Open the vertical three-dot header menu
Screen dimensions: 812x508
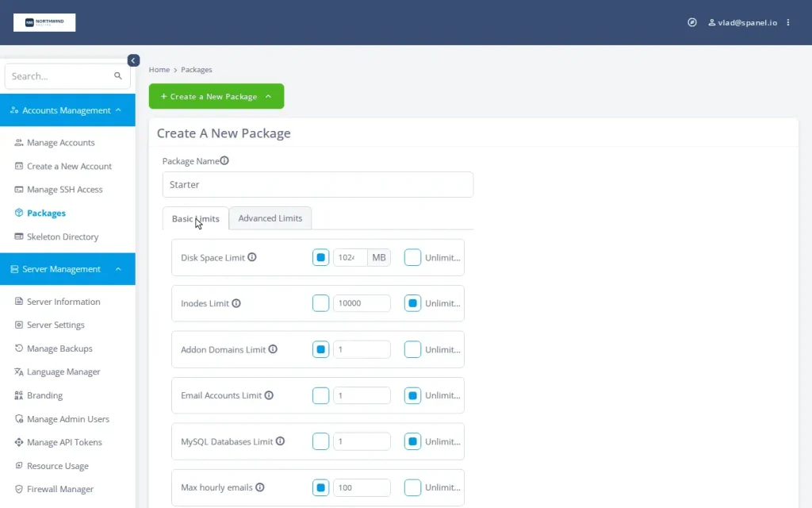(x=788, y=22)
